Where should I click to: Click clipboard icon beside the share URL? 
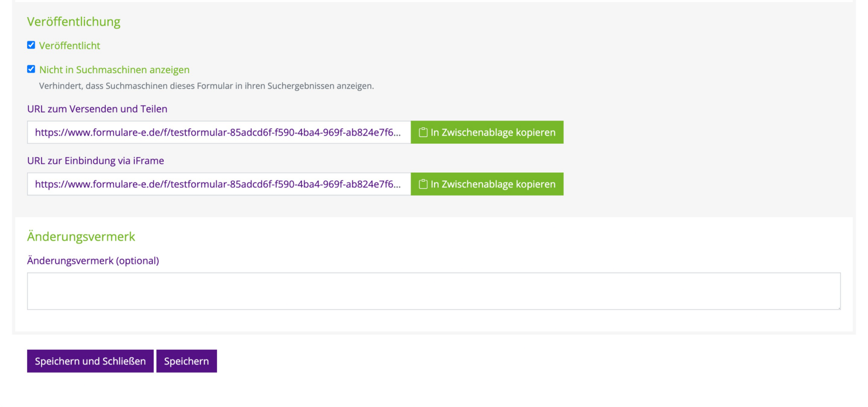(x=423, y=132)
